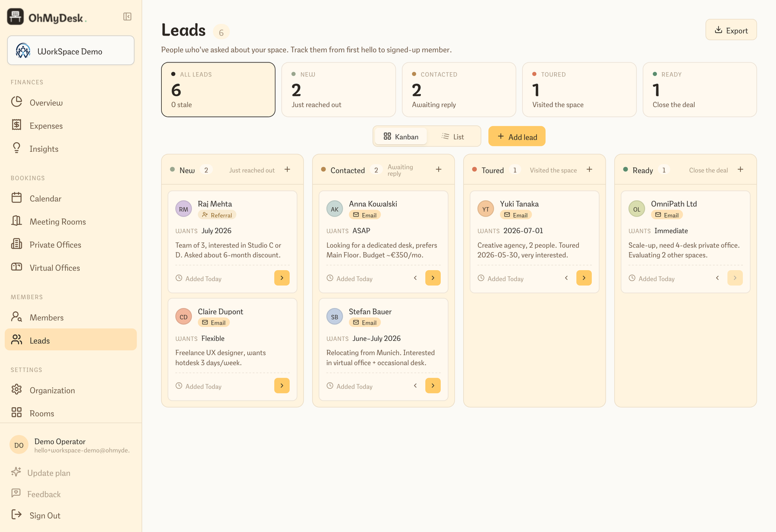Open the Claire Dupont lead name
Image resolution: width=776 pixels, height=532 pixels.
pyautogui.click(x=220, y=311)
